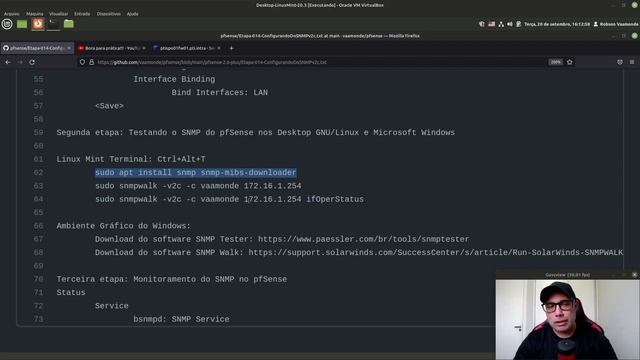
Task: Click the paessler.com snmptester URL
Action: click(x=364, y=239)
